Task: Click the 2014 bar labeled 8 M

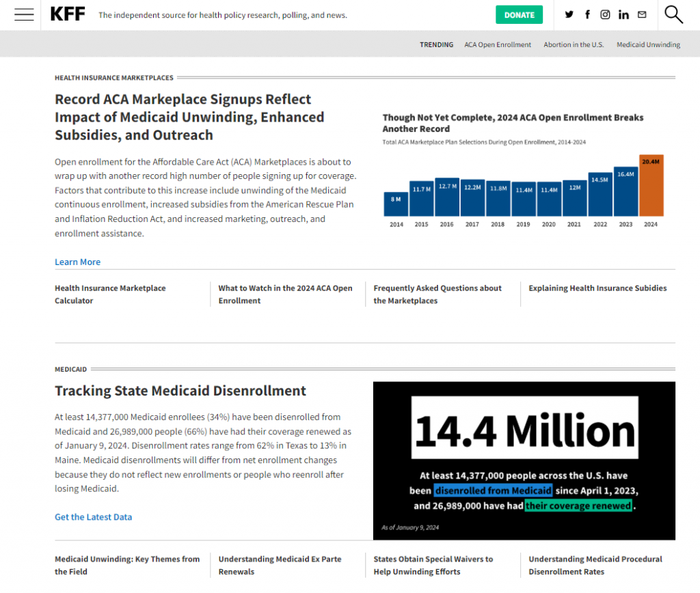Action: tap(396, 204)
